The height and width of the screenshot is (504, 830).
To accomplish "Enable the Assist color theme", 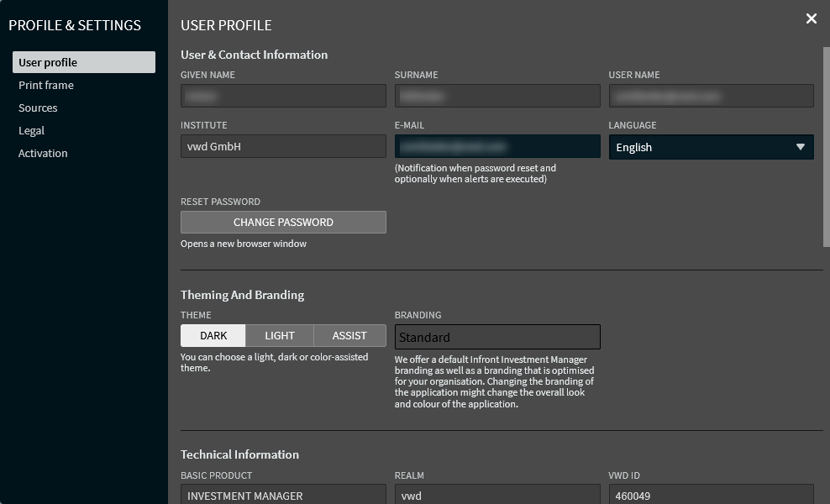I will point(349,335).
